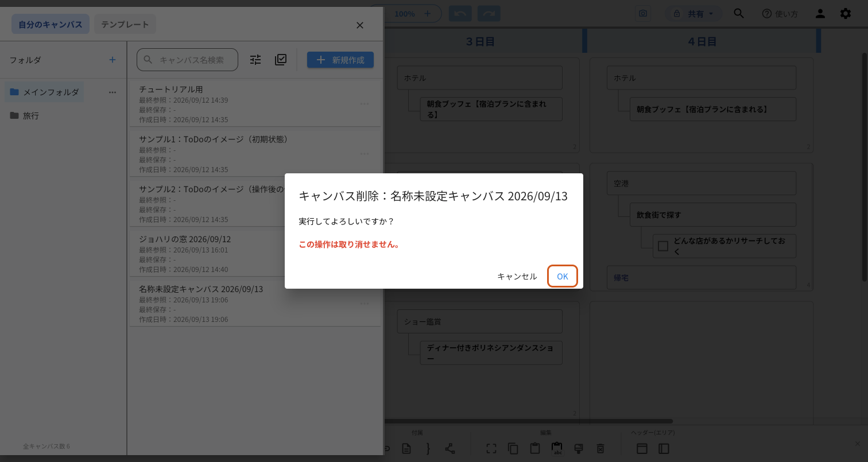Select the ショー鑑賞 node
868x462 pixels.
pos(479,321)
